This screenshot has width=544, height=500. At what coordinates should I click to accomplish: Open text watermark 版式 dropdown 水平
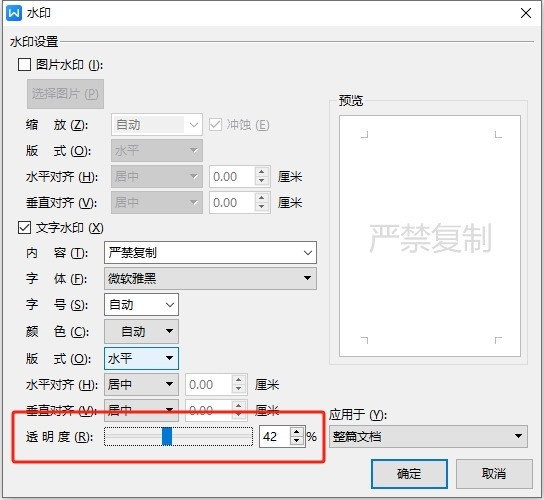142,358
